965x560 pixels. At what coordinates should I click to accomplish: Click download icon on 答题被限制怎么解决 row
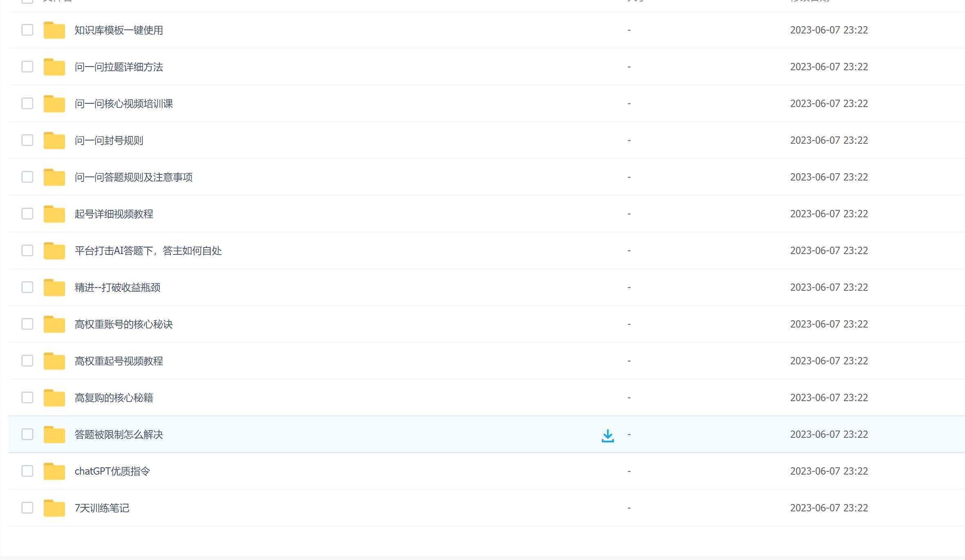(x=608, y=435)
